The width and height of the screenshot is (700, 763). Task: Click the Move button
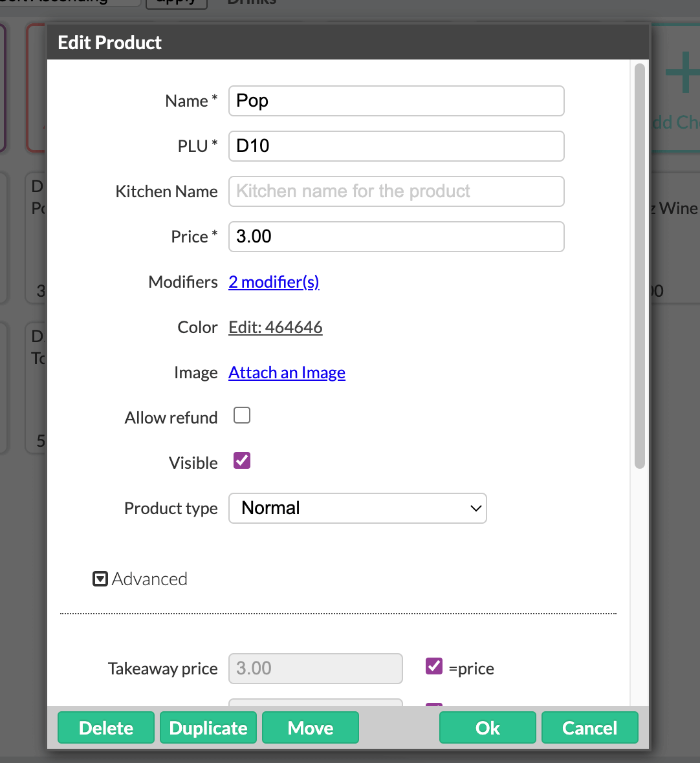click(x=311, y=727)
